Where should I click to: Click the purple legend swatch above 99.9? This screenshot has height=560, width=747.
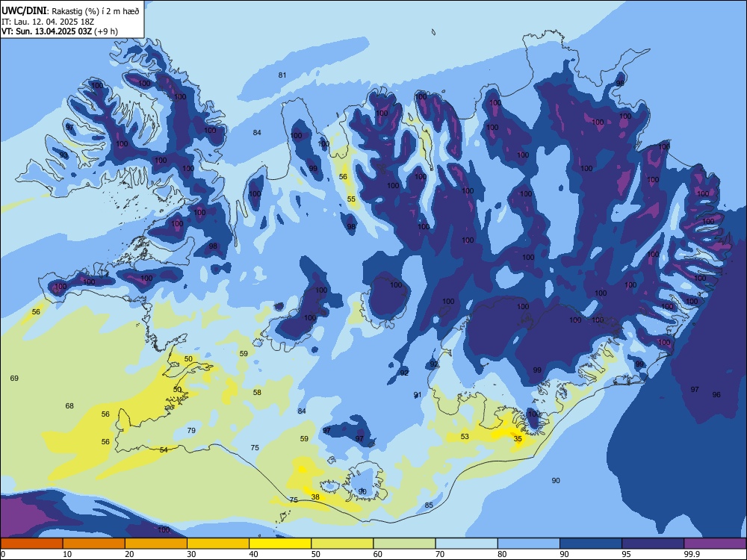point(715,544)
